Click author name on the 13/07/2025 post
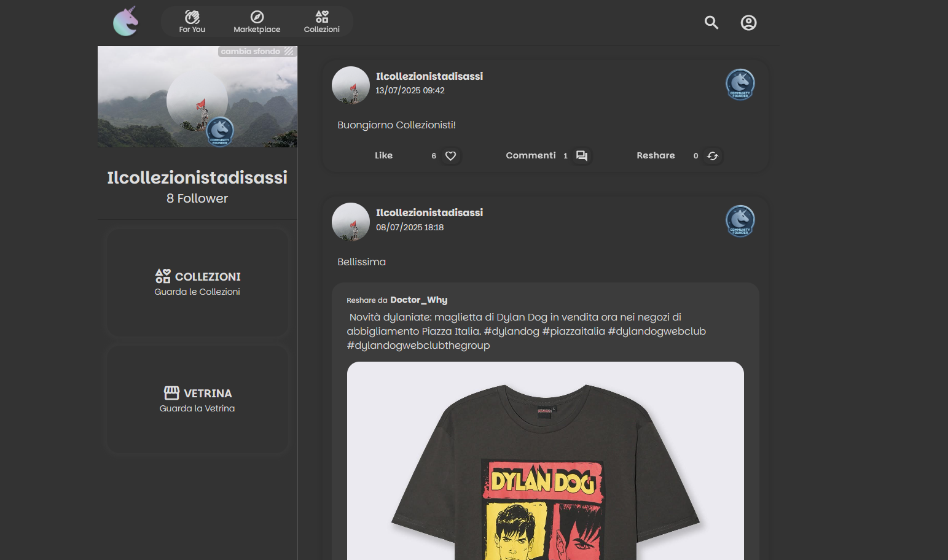Image resolution: width=948 pixels, height=560 pixels. click(429, 76)
